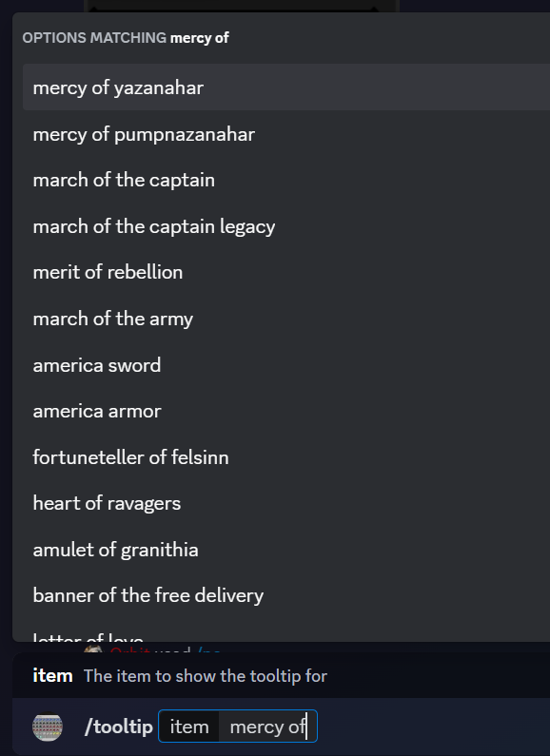This screenshot has width=550, height=756.
Task: Select 'march of the army' option
Action: pyautogui.click(x=286, y=319)
